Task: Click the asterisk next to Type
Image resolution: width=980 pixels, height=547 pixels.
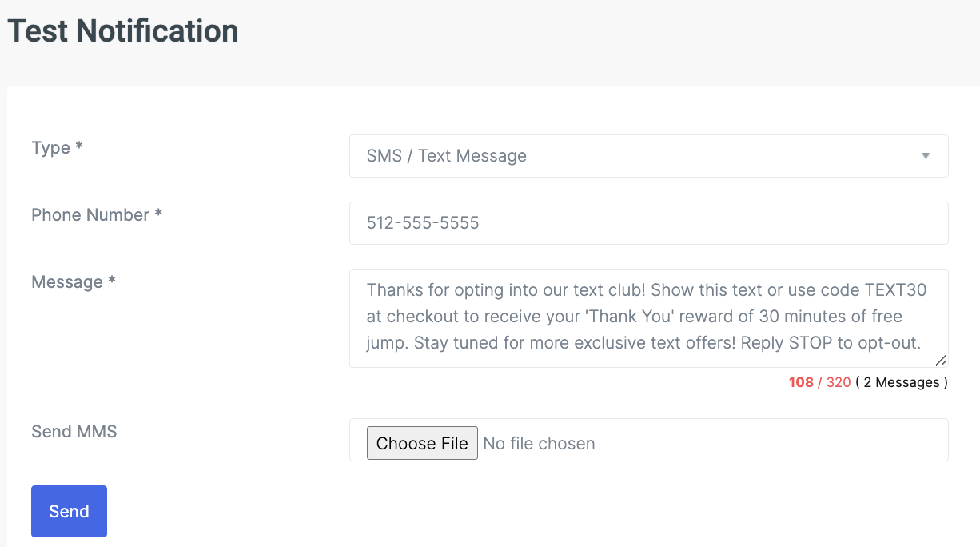Action: pyautogui.click(x=79, y=148)
